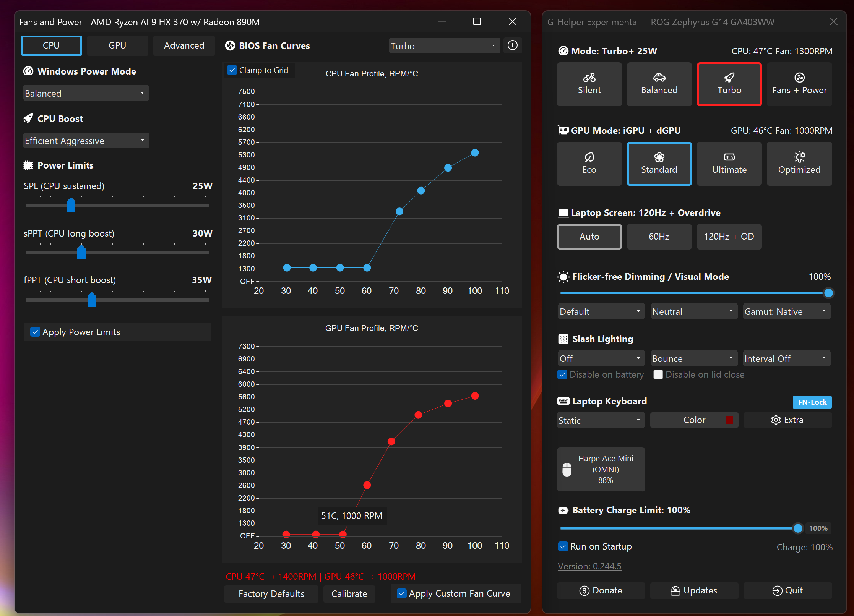The image size is (854, 616).
Task: Open the Interval Off dropdown
Action: [x=787, y=358]
